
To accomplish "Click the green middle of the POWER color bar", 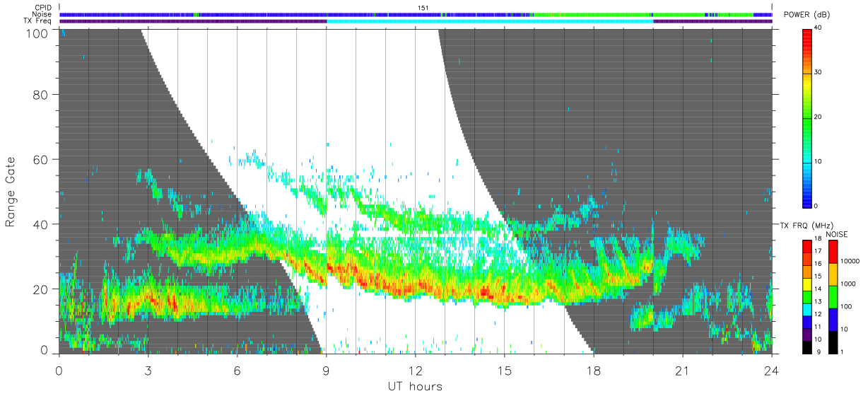I will tap(807, 117).
